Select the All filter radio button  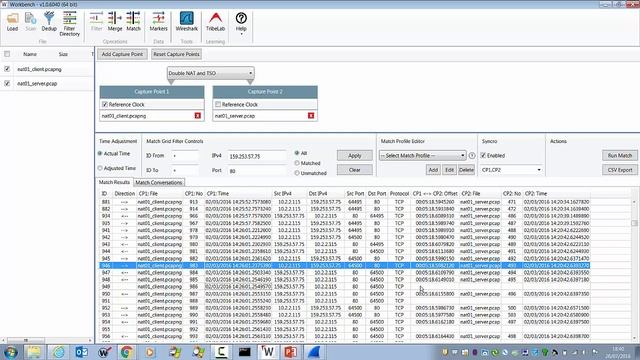(297, 153)
